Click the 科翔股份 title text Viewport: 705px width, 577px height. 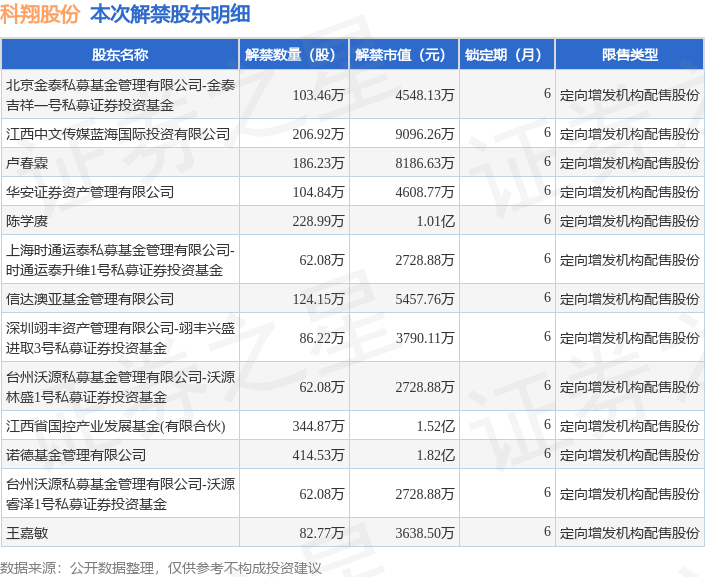40,14
